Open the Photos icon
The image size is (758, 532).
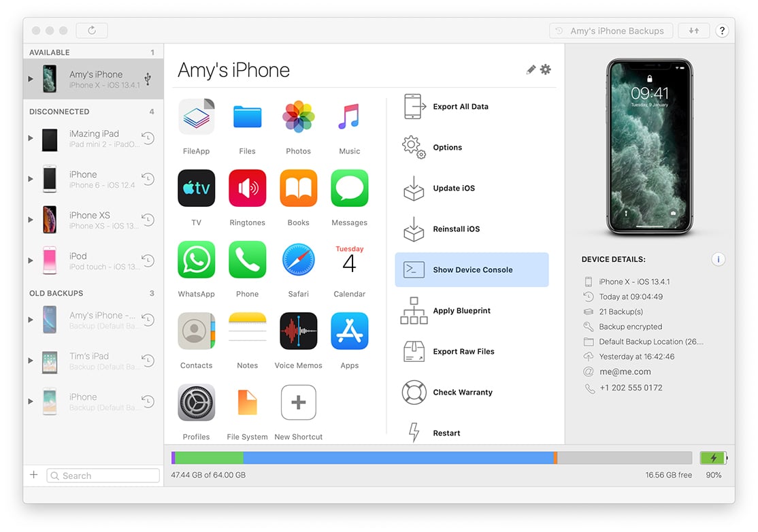(298, 117)
